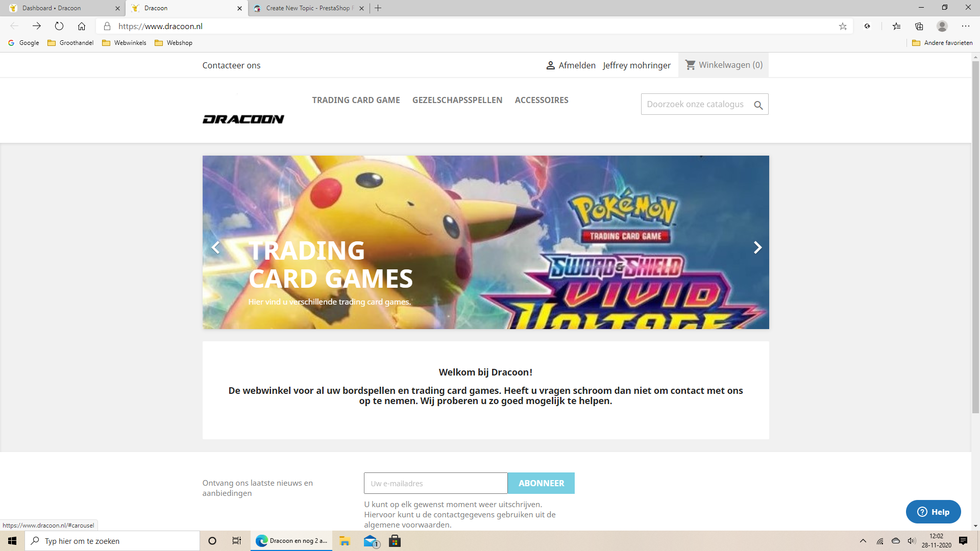
Task: Open ACCESSOIRES menu item
Action: (541, 100)
